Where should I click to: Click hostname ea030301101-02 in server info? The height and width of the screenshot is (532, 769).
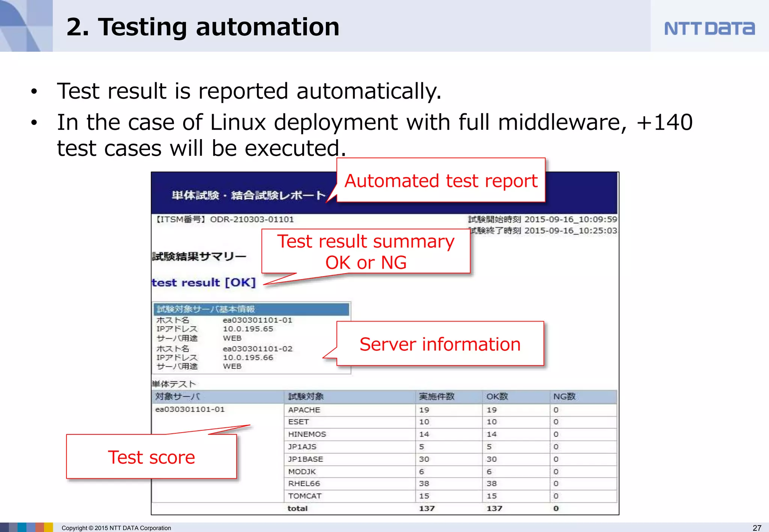pos(257,349)
